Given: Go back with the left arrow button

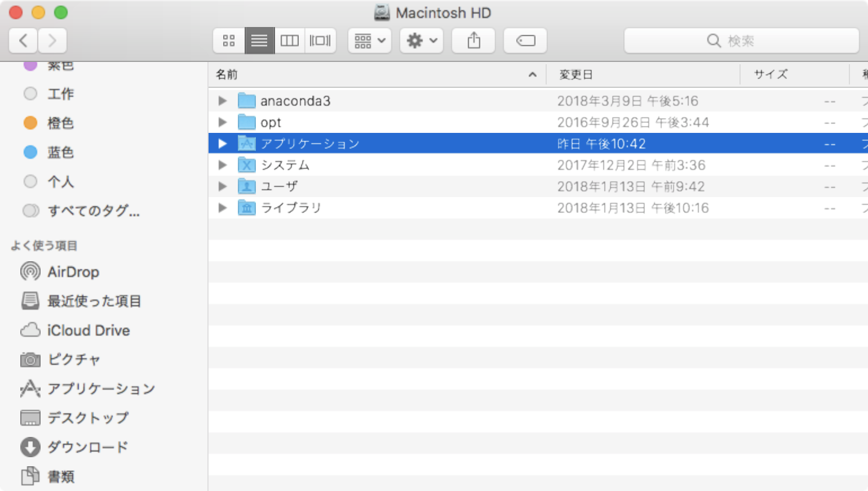Looking at the screenshot, I should pyautogui.click(x=24, y=41).
